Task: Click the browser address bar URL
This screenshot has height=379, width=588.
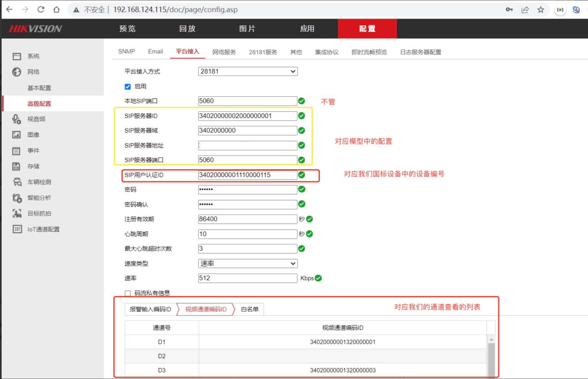Action: 175,10
